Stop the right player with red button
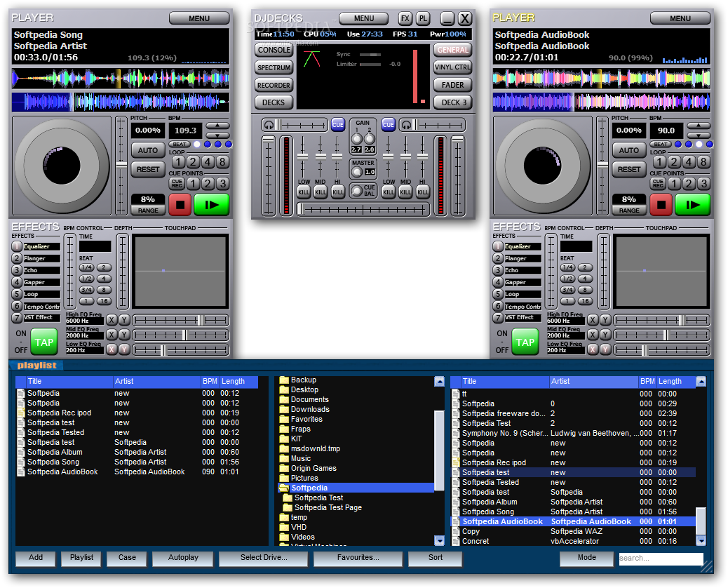 661,205
